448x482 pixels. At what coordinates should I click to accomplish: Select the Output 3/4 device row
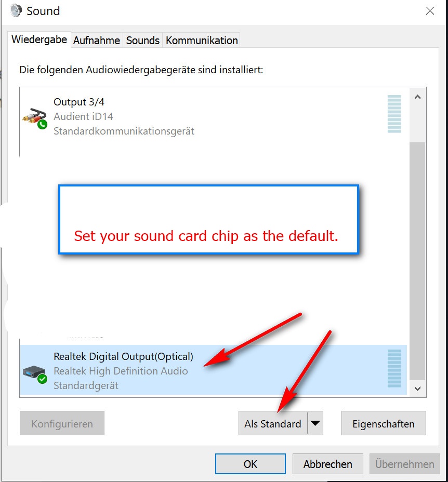(214, 116)
